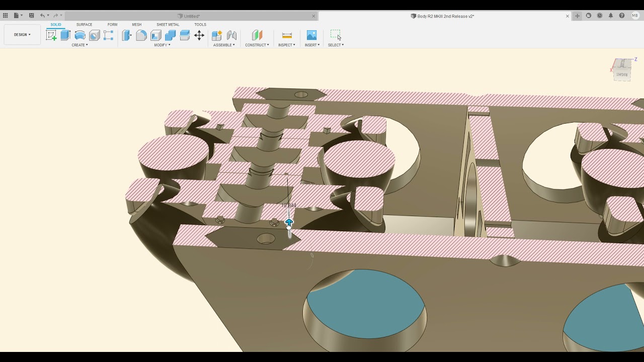Save the design with the disk icon
Image resolution: width=644 pixels, height=362 pixels.
[31, 16]
